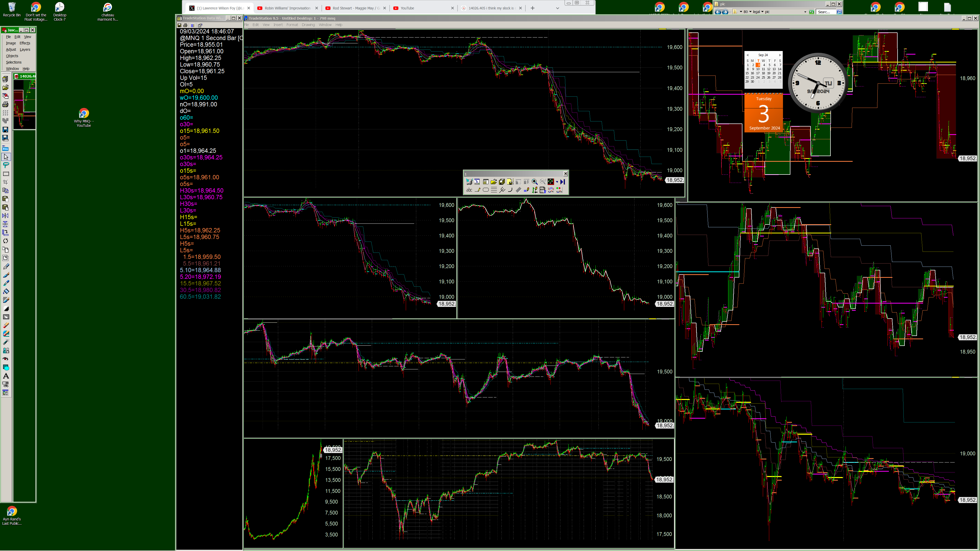Open the Effects menu in Jasc
Viewport: 980px width, 551px height.
click(25, 43)
